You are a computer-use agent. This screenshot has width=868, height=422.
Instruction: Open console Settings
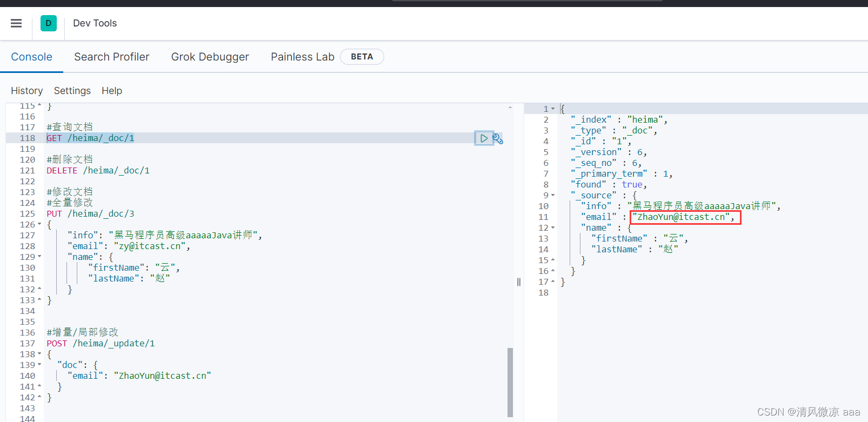[x=72, y=91]
